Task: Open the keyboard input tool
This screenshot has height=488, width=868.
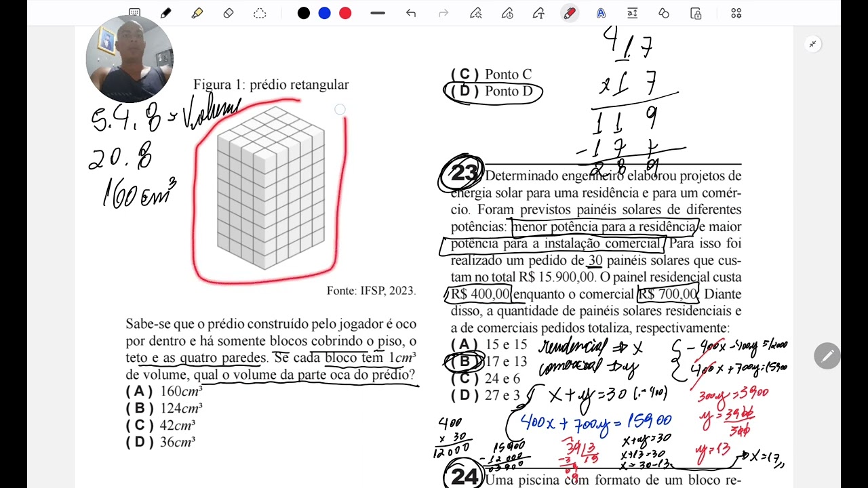Action: (x=134, y=13)
